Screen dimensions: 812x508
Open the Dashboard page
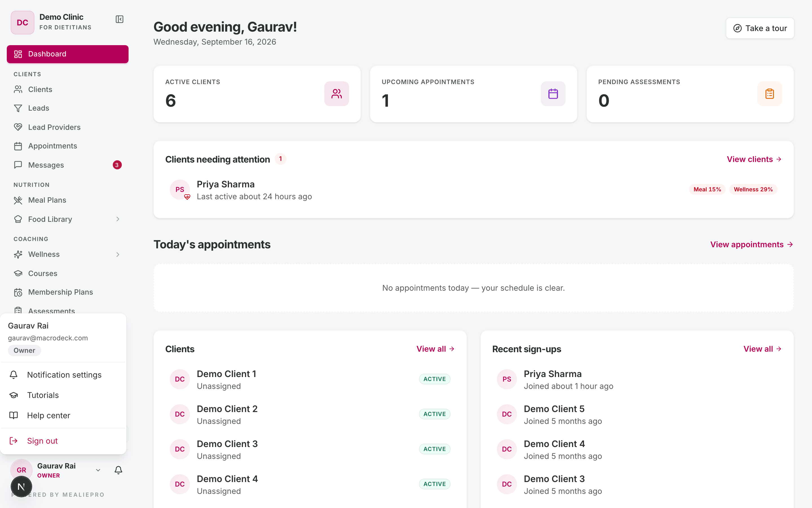coord(67,54)
